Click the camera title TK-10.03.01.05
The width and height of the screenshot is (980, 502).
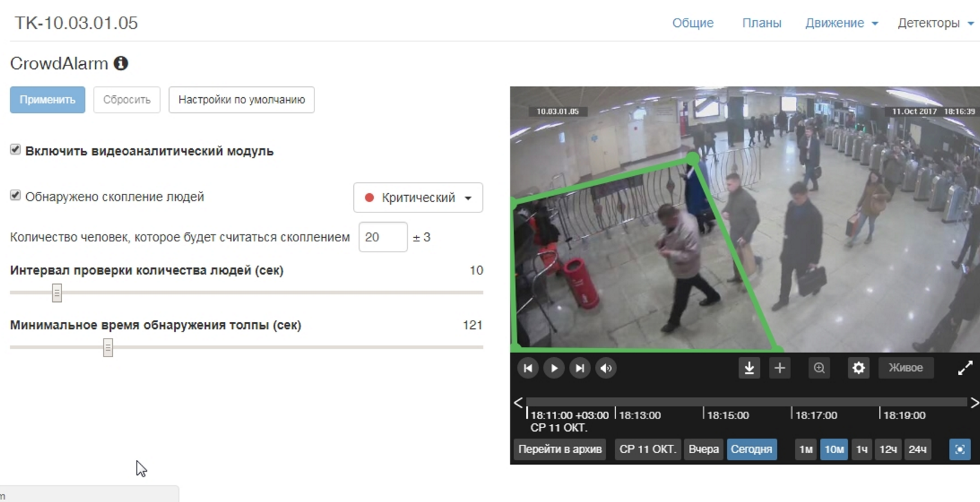(77, 23)
